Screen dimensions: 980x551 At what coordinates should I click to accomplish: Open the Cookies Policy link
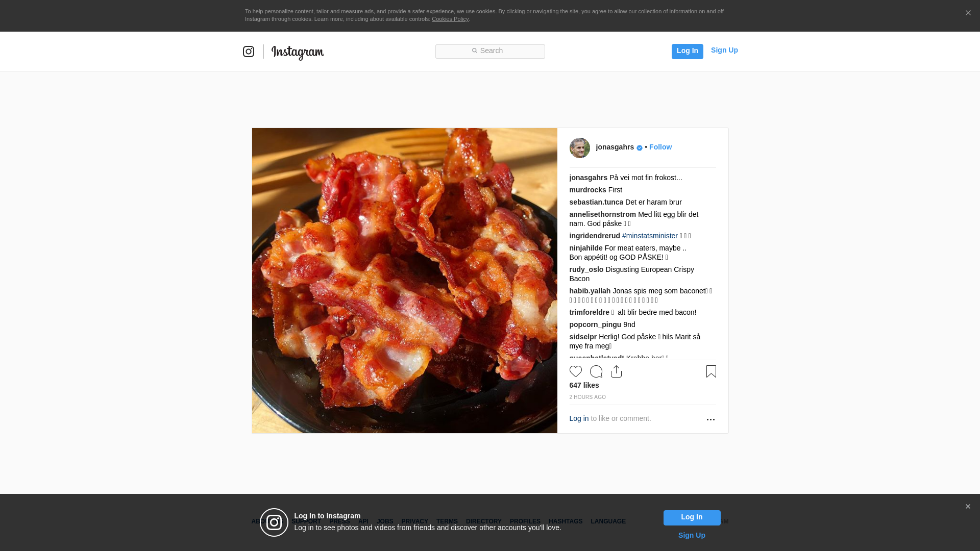(450, 19)
